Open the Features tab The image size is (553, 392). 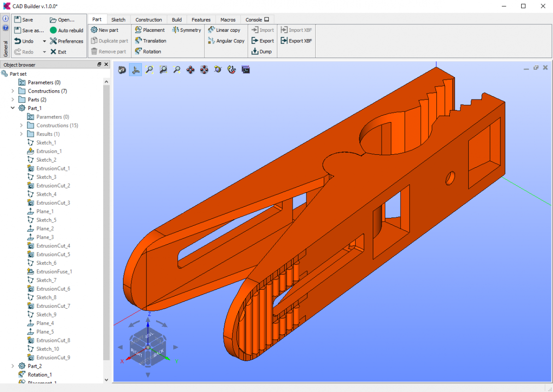tap(201, 20)
